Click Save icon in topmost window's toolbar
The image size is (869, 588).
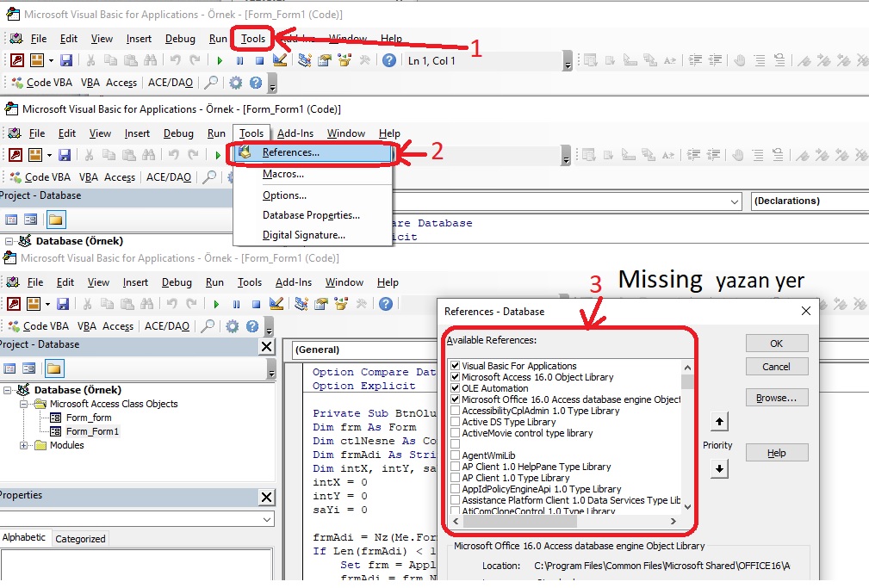click(66, 60)
